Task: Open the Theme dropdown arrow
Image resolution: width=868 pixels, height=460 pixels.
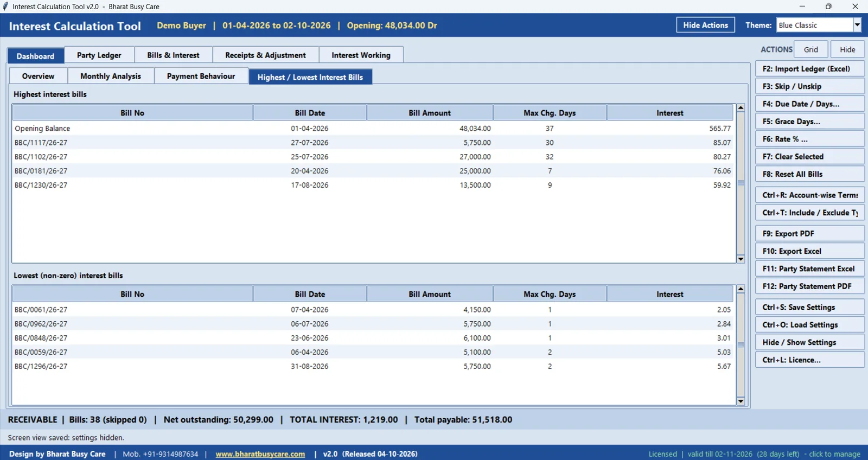Action: coord(857,25)
